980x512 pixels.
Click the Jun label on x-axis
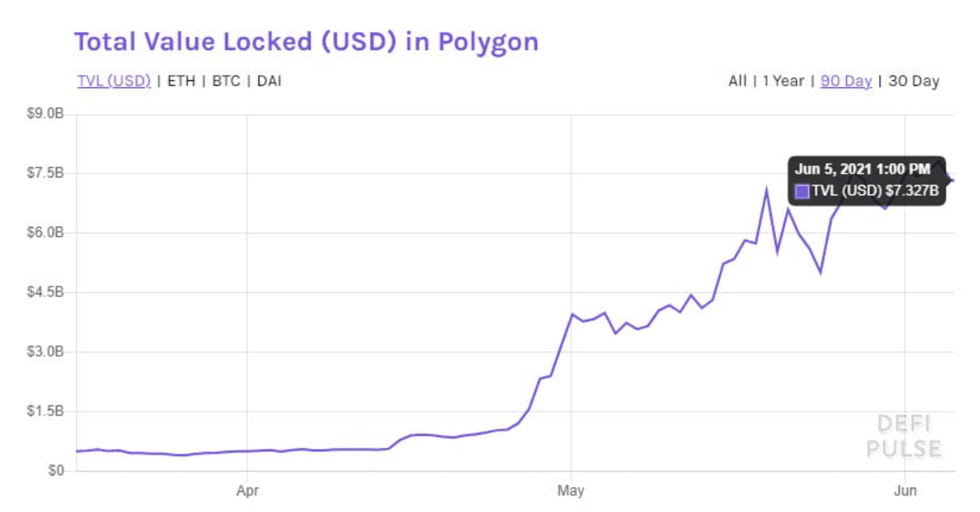tap(905, 490)
